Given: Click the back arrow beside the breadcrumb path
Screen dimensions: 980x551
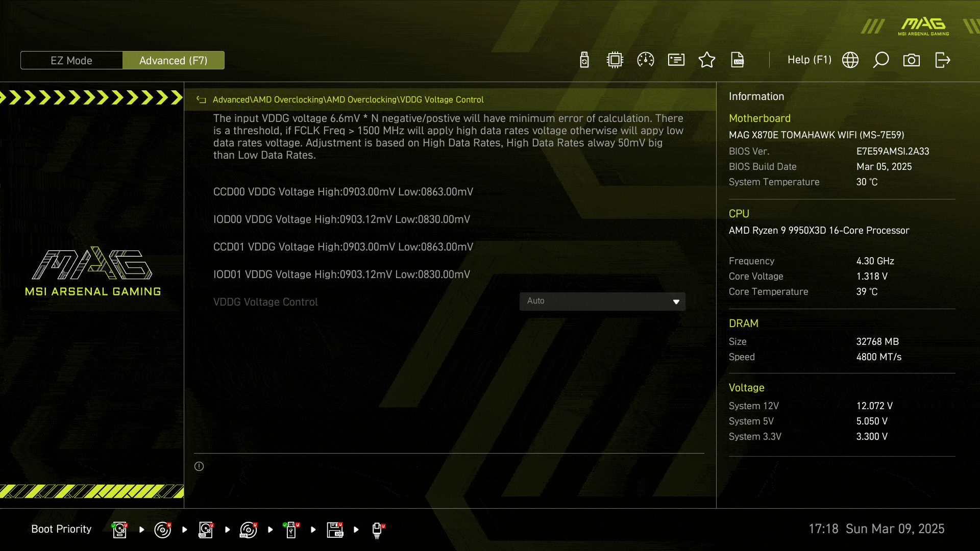Looking at the screenshot, I should 201,100.
